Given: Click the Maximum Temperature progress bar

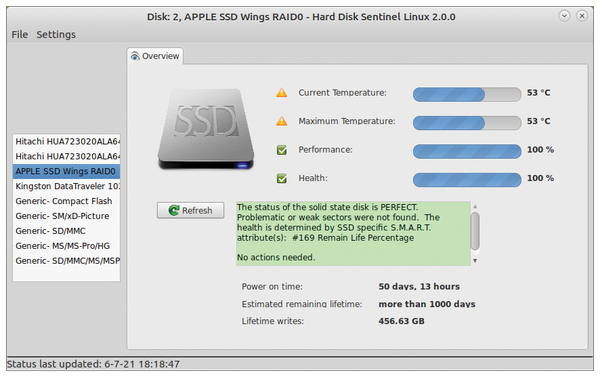Looking at the screenshot, I should 467,122.
